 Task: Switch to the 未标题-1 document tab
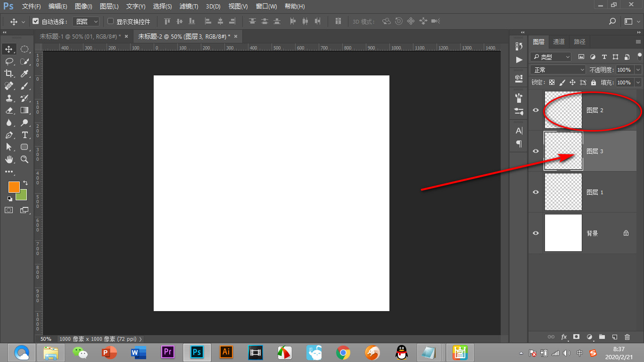tap(80, 36)
